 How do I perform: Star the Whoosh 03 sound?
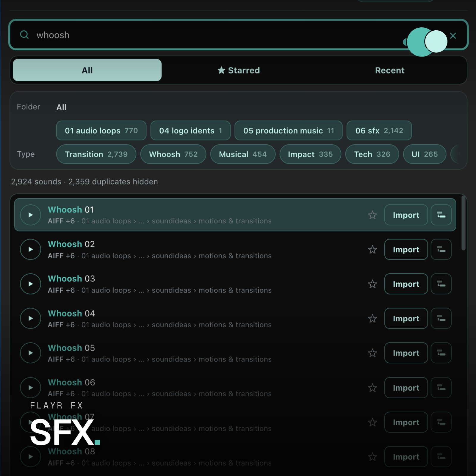click(372, 284)
